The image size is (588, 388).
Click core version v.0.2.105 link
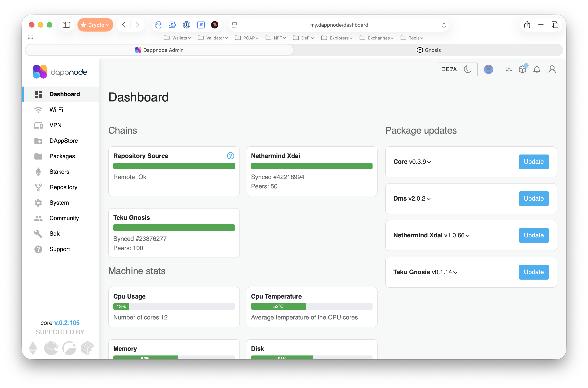point(67,323)
